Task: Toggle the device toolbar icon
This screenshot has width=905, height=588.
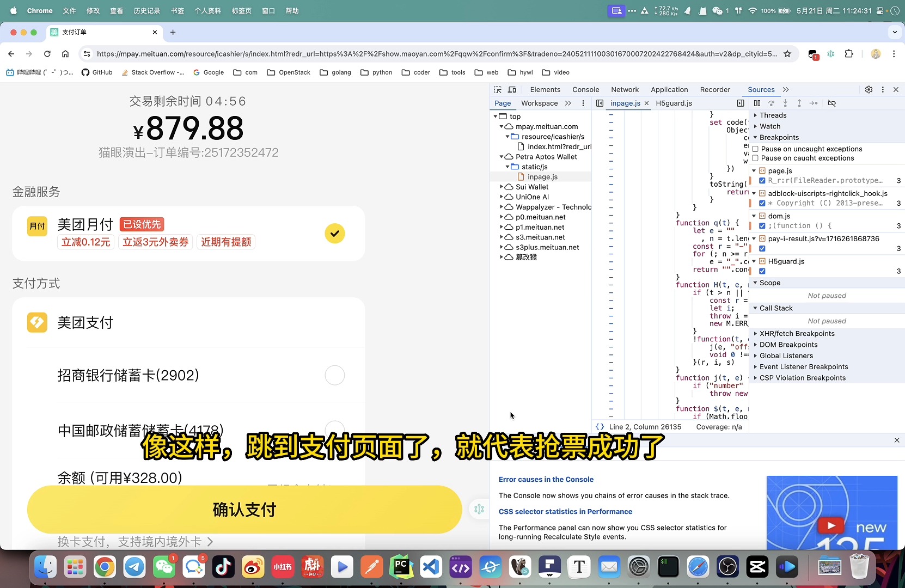Action: click(512, 90)
